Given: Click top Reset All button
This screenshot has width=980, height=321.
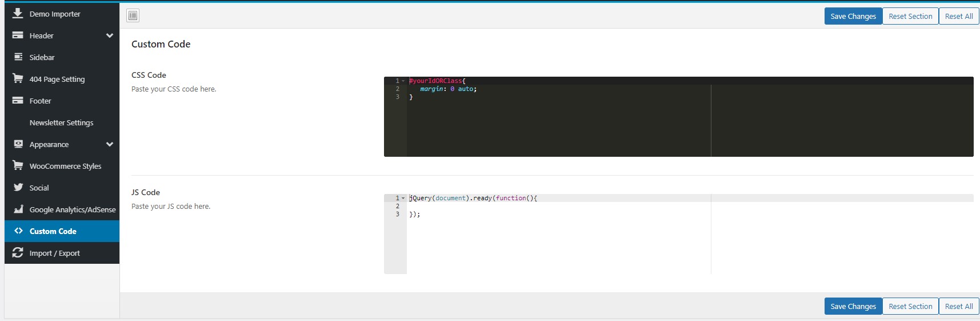Looking at the screenshot, I should (959, 16).
